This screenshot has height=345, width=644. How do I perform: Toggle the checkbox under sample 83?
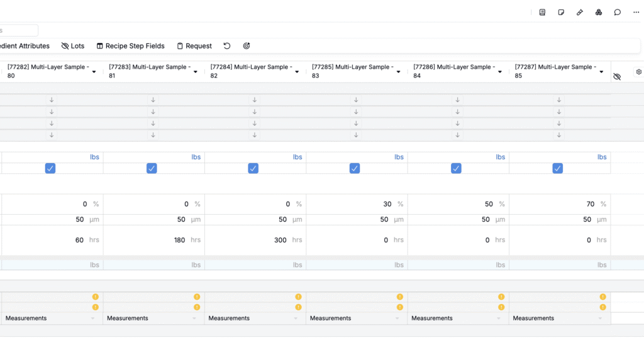(355, 168)
